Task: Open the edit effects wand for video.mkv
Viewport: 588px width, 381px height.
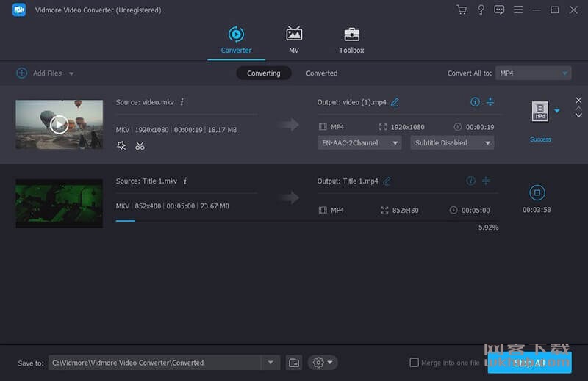Action: [x=121, y=145]
